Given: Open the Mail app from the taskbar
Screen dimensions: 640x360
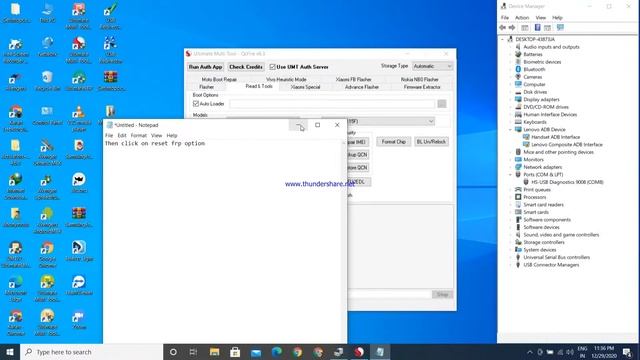Looking at the screenshot, I should [256, 352].
